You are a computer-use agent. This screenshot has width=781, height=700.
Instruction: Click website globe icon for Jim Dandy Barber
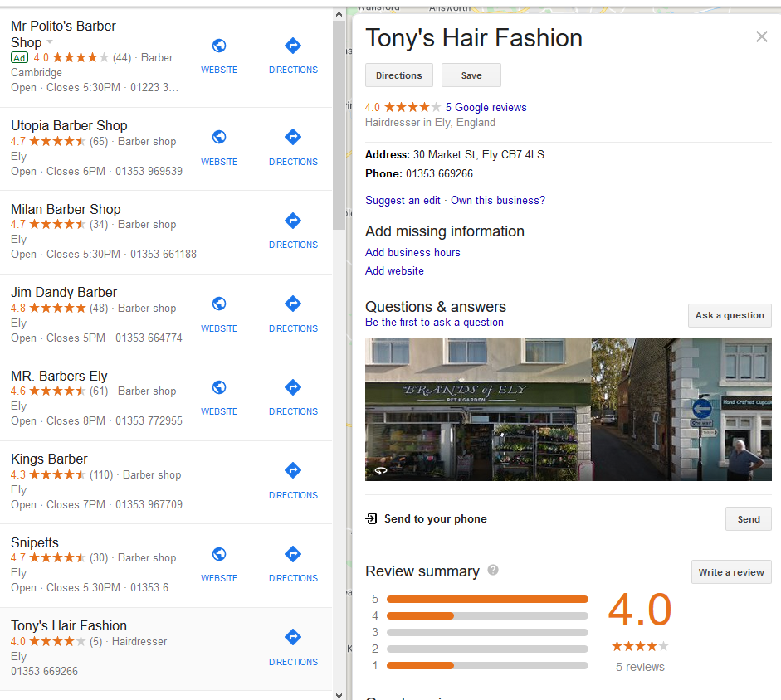pos(219,304)
